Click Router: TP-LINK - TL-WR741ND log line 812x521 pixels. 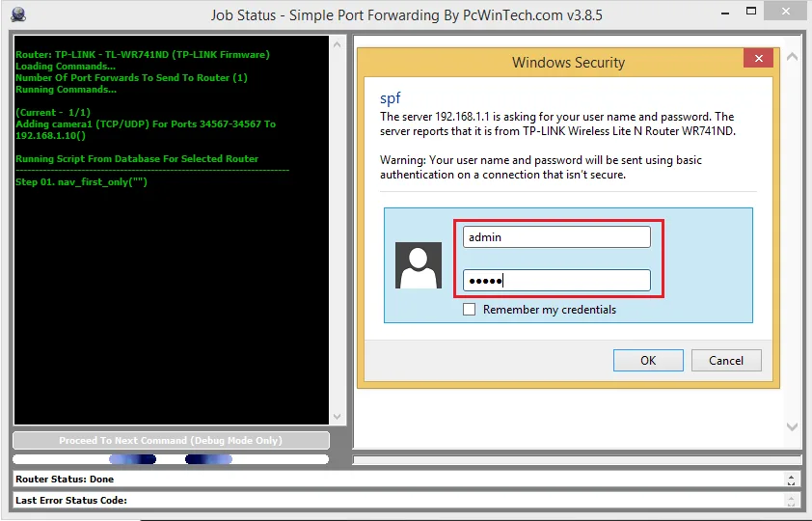tap(143, 54)
